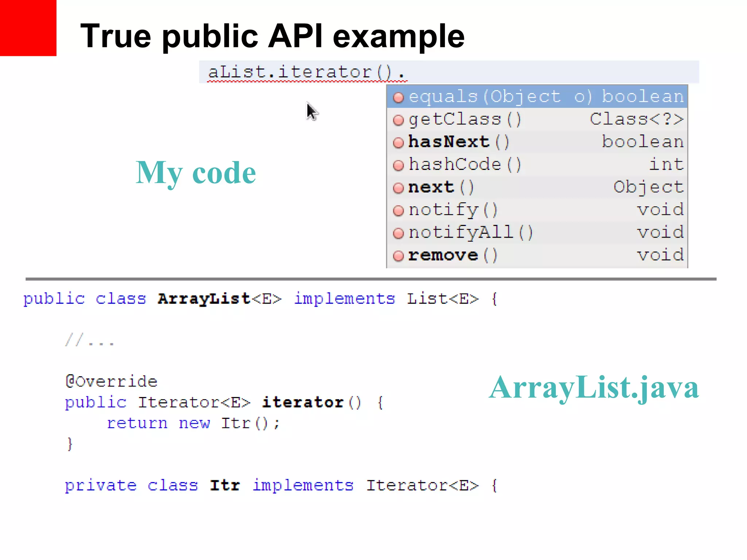Click the aList.iterator(). code input line

tap(307, 72)
